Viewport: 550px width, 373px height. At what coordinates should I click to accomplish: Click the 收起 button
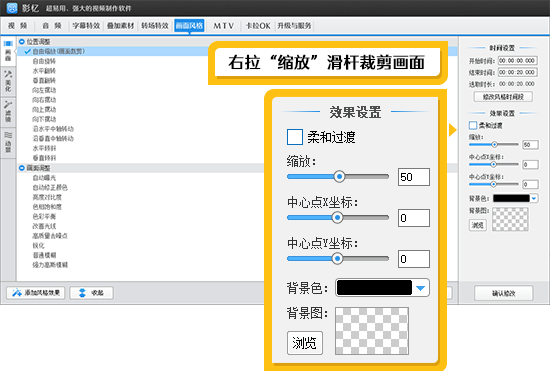coord(92,293)
